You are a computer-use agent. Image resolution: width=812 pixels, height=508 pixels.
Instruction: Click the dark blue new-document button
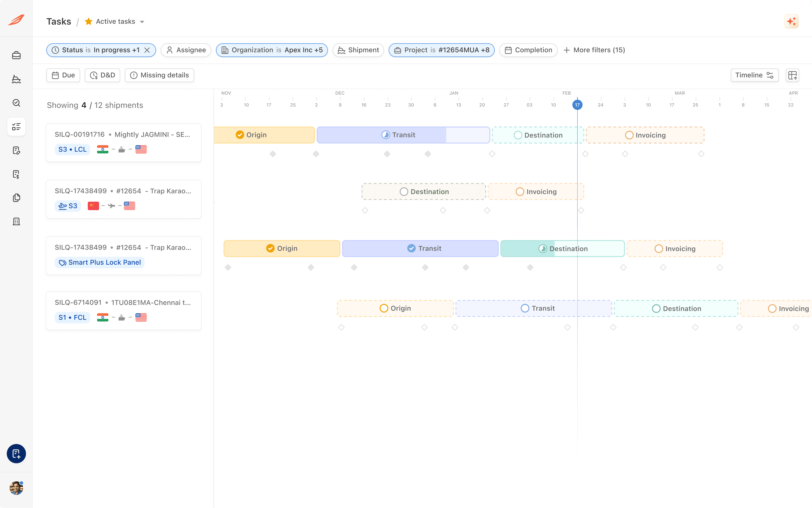(16, 454)
